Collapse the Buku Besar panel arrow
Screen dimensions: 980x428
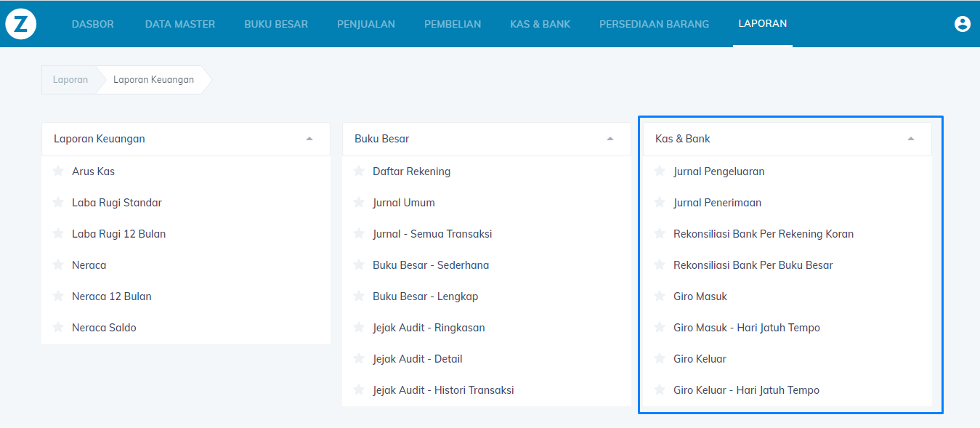(x=610, y=139)
